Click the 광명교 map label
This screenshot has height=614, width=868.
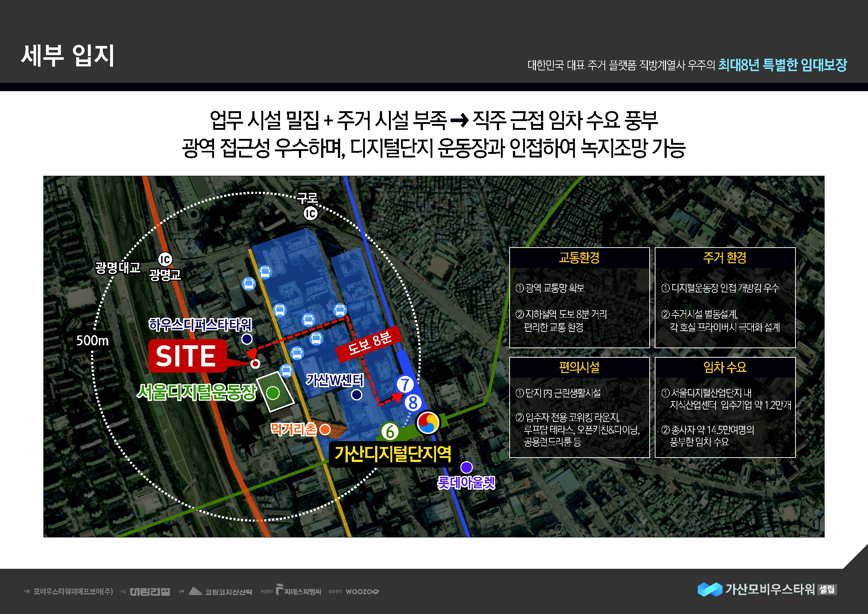pyautogui.click(x=165, y=275)
